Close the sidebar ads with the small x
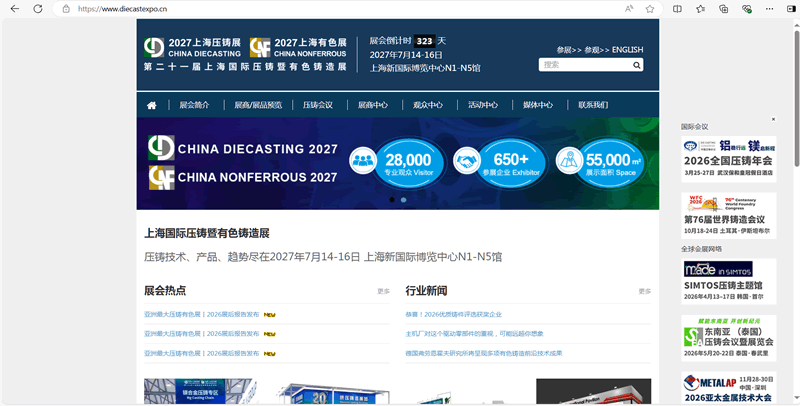800x406 pixels. 773,119
